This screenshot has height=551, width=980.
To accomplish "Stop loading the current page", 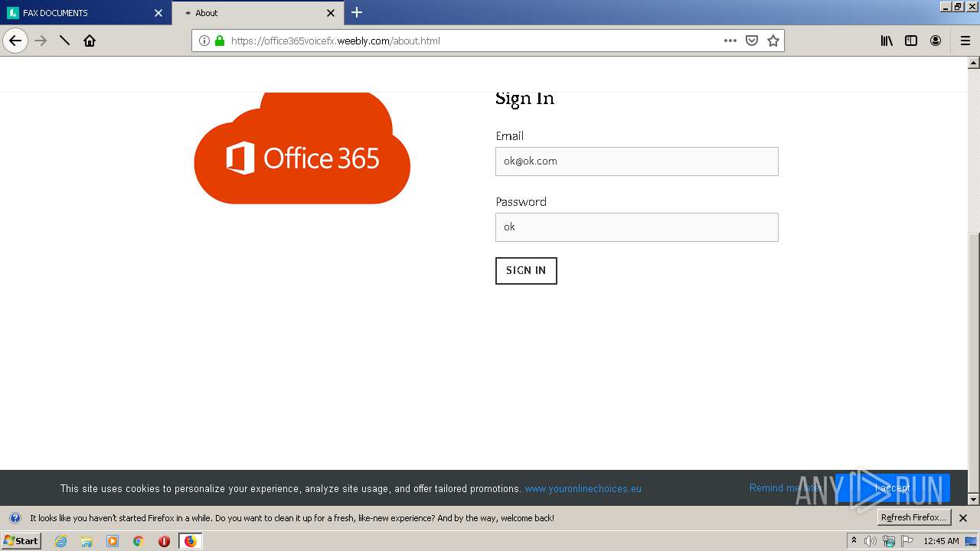I will (65, 41).
